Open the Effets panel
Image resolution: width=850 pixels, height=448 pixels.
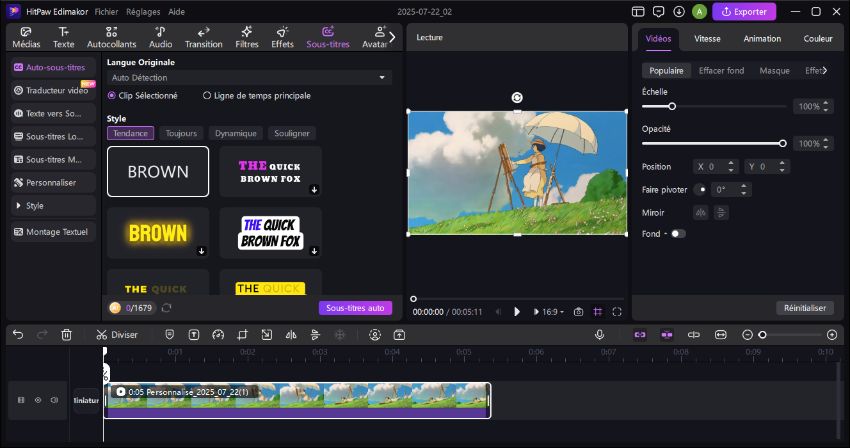tap(282, 37)
